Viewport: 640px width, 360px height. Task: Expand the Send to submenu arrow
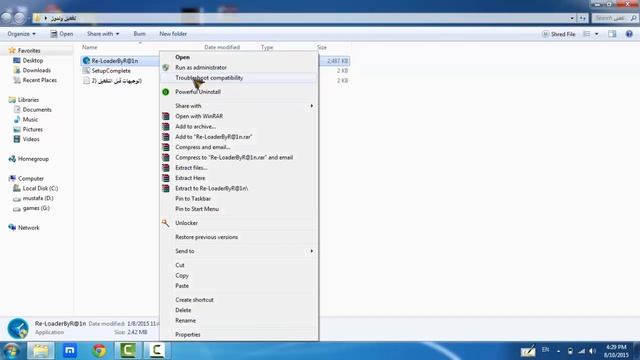[311, 251]
